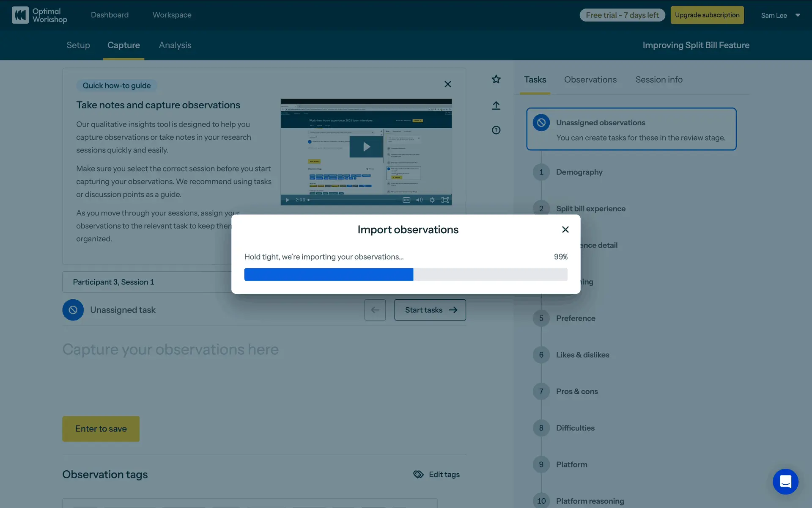The image size is (812, 508).
Task: Click the upload import icon
Action: [496, 105]
